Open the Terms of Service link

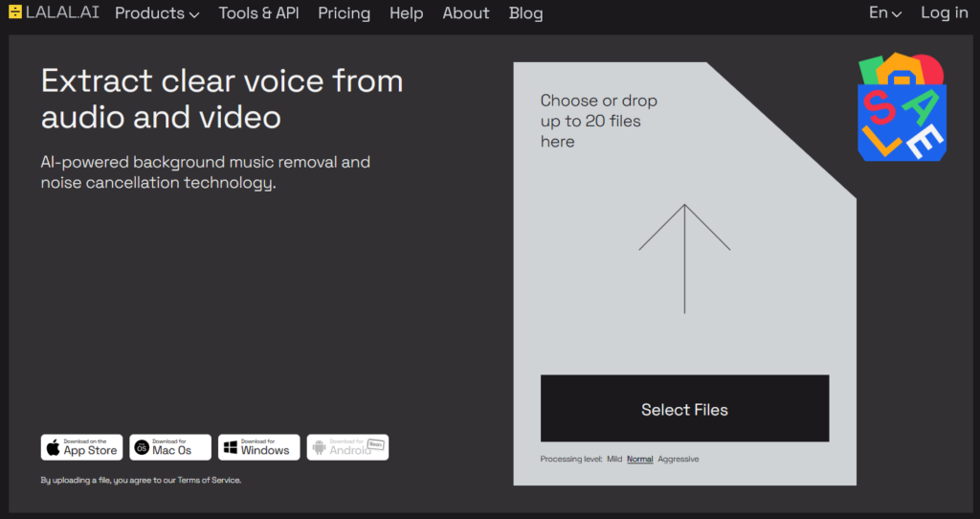coord(215,481)
